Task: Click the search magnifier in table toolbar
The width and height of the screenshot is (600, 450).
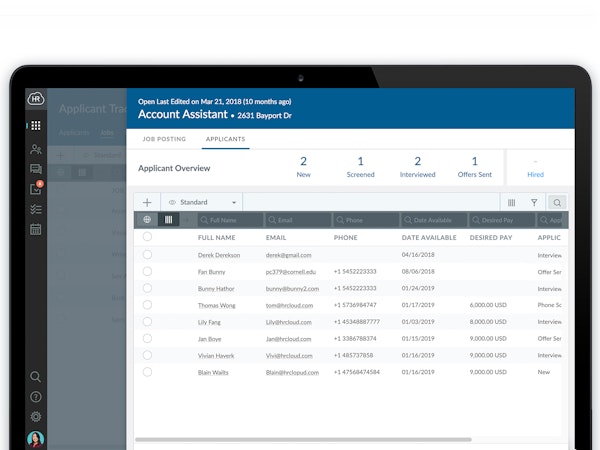Action: click(557, 202)
